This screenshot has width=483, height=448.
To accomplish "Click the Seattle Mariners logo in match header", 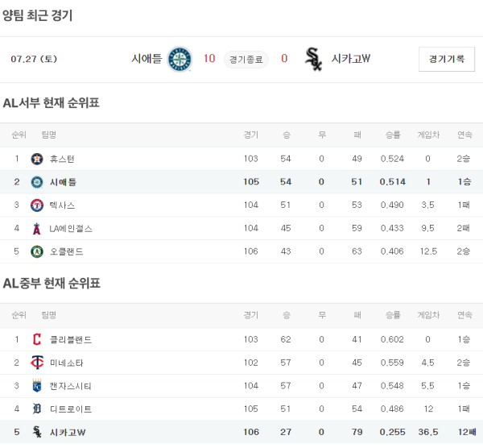I will (180, 59).
